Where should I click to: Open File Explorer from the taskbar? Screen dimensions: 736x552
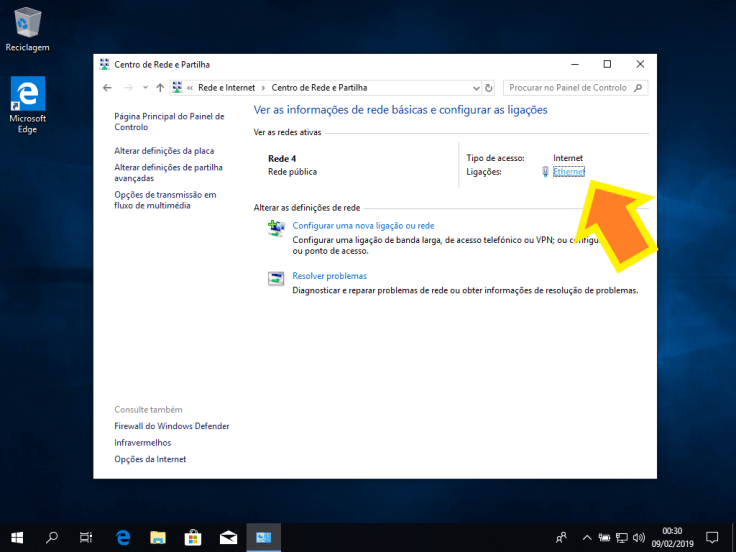point(158,537)
